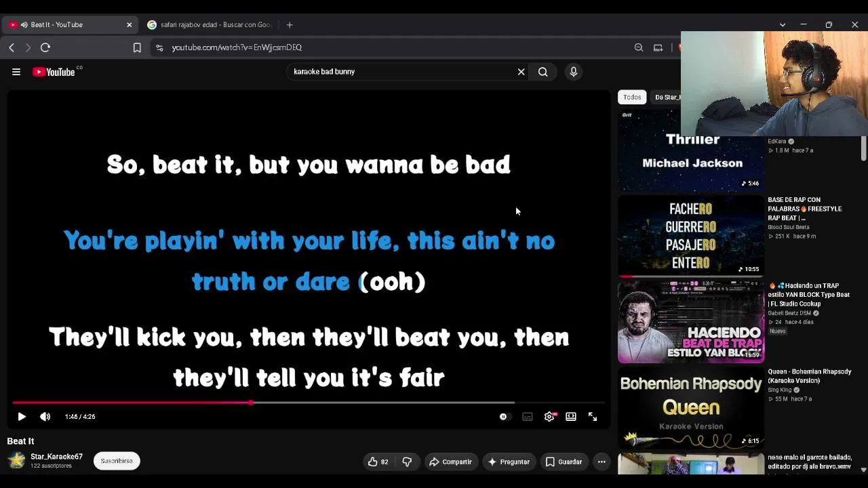This screenshot has height=488, width=868.
Task: Click the youtube.com address bar URL
Action: [237, 47]
